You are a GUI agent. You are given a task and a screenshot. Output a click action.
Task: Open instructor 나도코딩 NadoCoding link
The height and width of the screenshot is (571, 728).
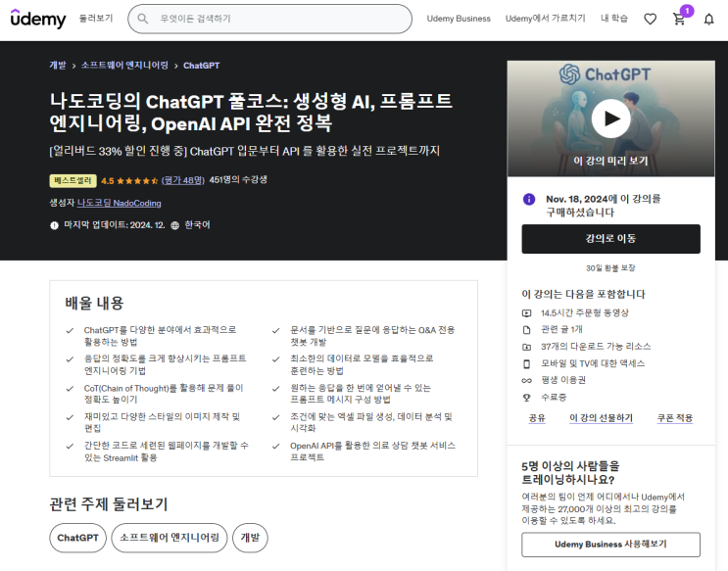click(119, 203)
